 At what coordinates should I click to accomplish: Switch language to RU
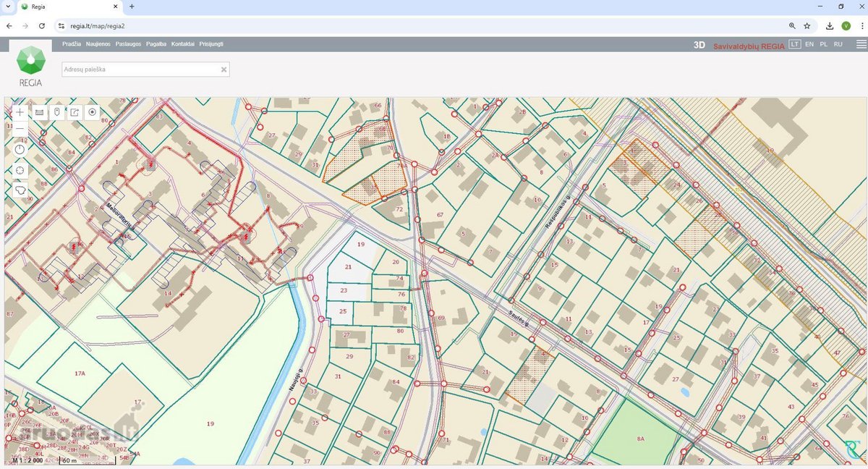[838, 44]
